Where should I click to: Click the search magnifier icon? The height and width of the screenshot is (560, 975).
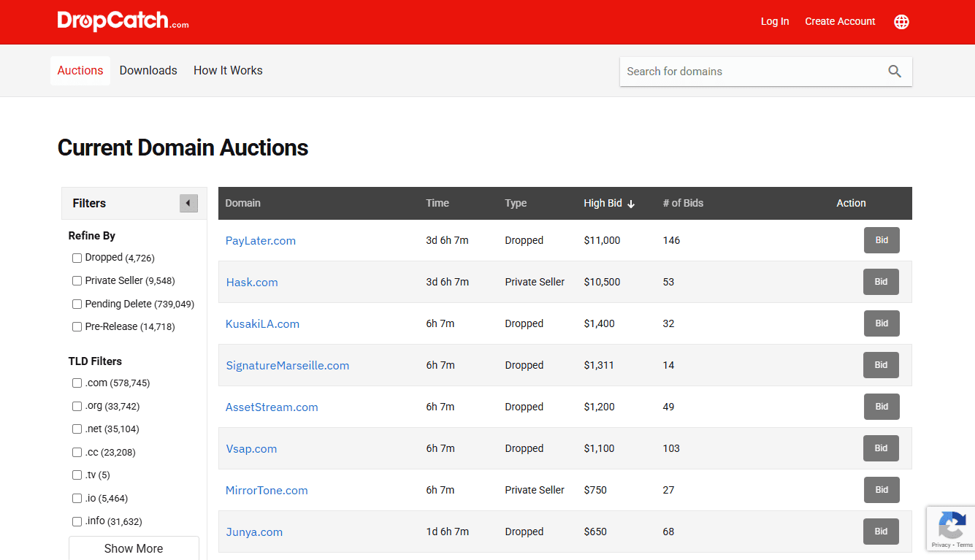[x=895, y=72]
